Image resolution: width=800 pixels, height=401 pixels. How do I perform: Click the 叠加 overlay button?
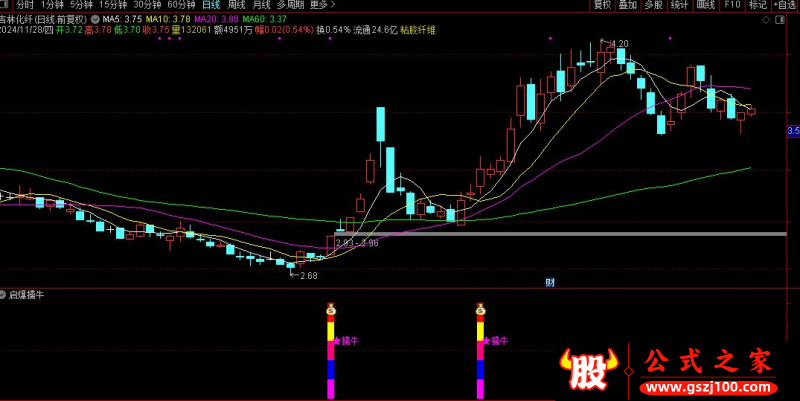pyautogui.click(x=628, y=5)
